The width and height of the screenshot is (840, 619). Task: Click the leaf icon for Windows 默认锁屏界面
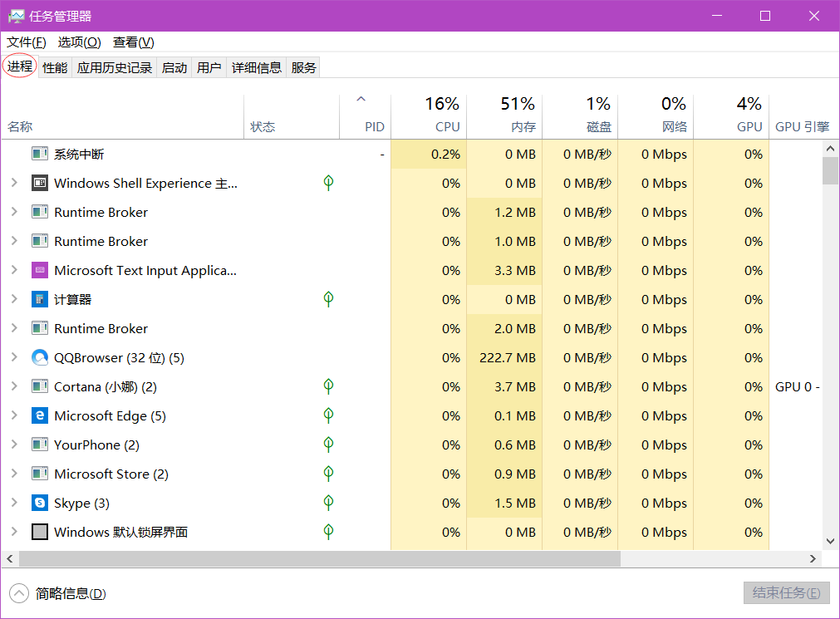tap(328, 532)
